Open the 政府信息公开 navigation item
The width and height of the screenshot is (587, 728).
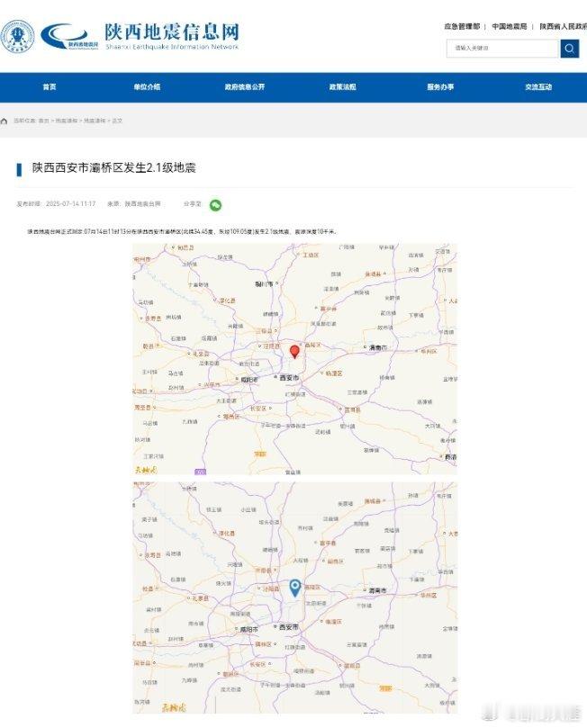[245, 86]
